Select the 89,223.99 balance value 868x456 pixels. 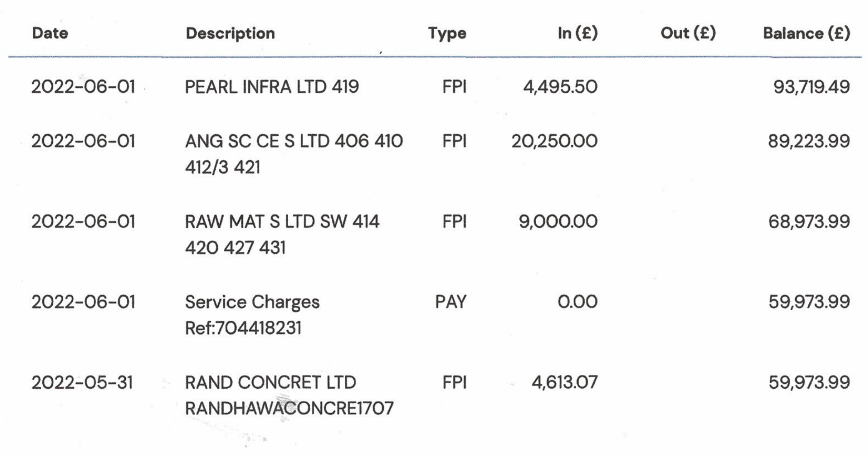808,141
